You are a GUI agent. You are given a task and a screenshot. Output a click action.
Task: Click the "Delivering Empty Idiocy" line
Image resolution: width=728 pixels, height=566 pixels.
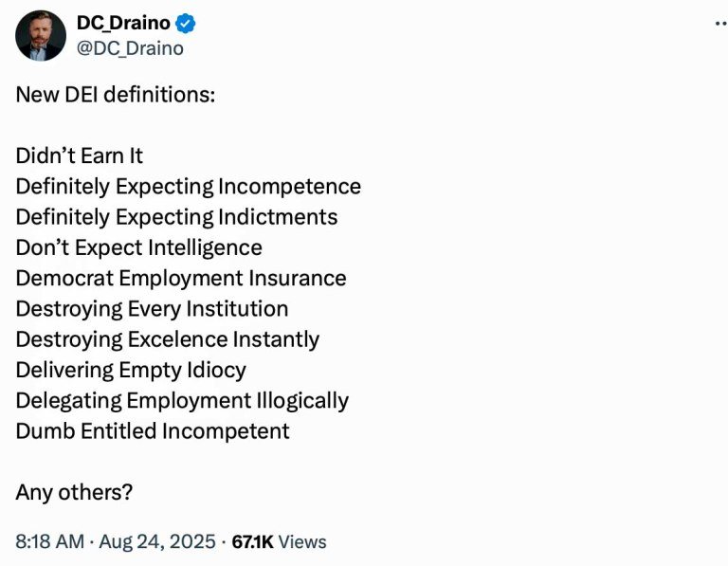(131, 370)
